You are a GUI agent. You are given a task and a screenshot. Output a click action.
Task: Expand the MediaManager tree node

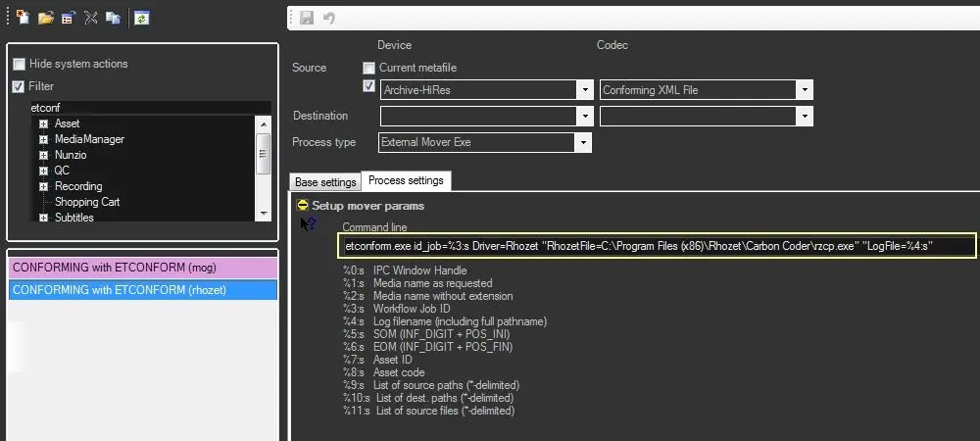[44, 139]
